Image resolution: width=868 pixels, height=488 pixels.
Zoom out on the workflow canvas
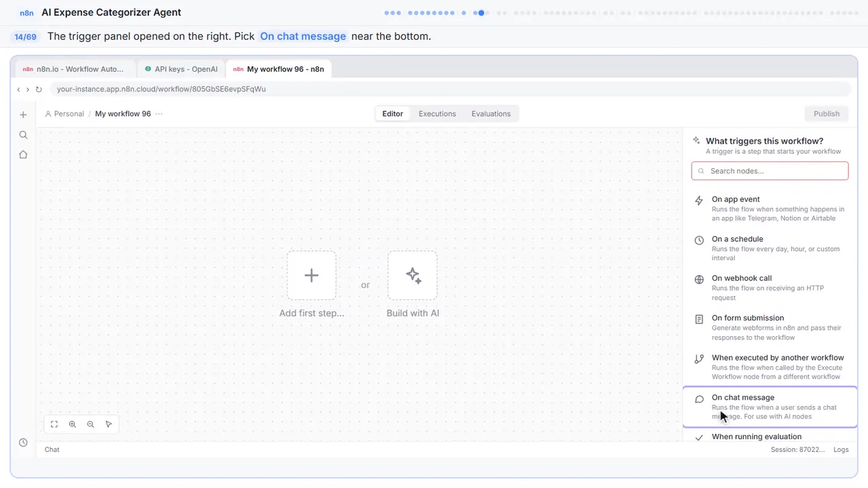tap(90, 424)
